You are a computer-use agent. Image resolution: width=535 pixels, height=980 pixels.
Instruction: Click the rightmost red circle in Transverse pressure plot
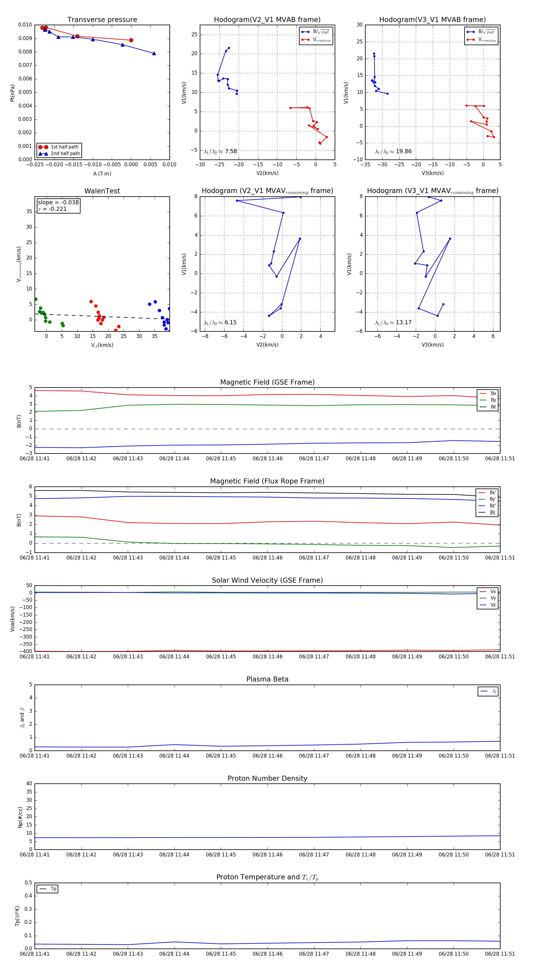131,40
